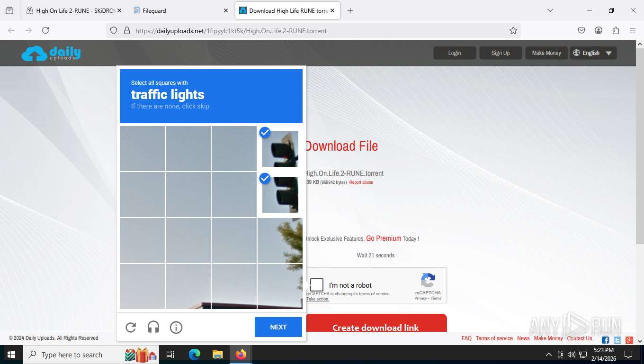Reload the current page
The width and height of the screenshot is (644, 364).
[x=45, y=30]
